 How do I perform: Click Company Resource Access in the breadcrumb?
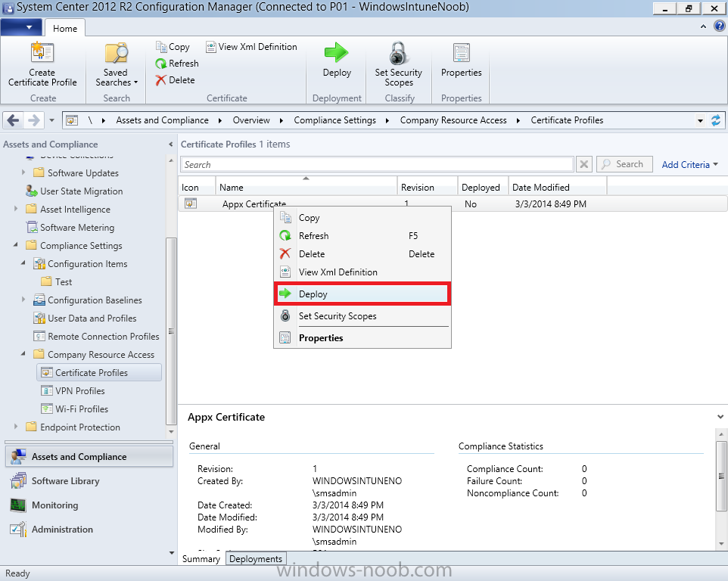click(453, 120)
